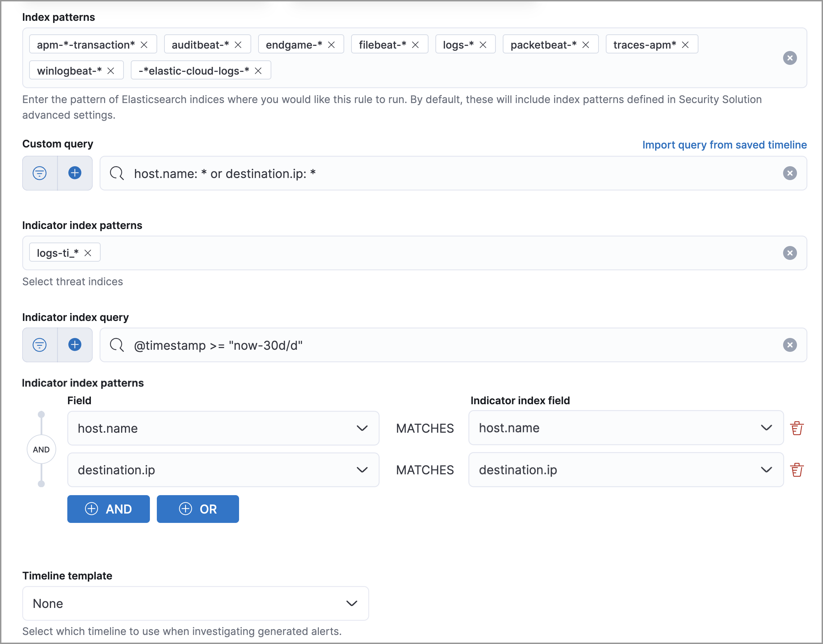The image size is (823, 644).
Task: Remove the auditbeat-* index pattern tag
Action: pos(238,45)
